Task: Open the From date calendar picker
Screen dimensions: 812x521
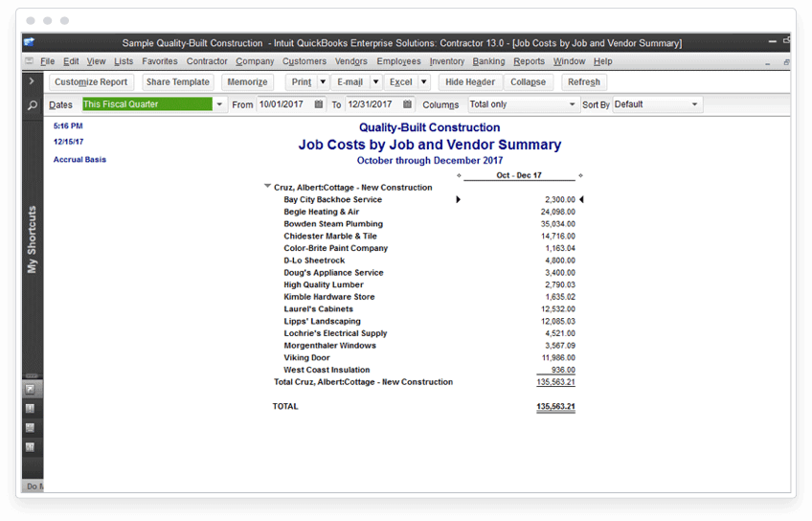Action: (x=319, y=104)
